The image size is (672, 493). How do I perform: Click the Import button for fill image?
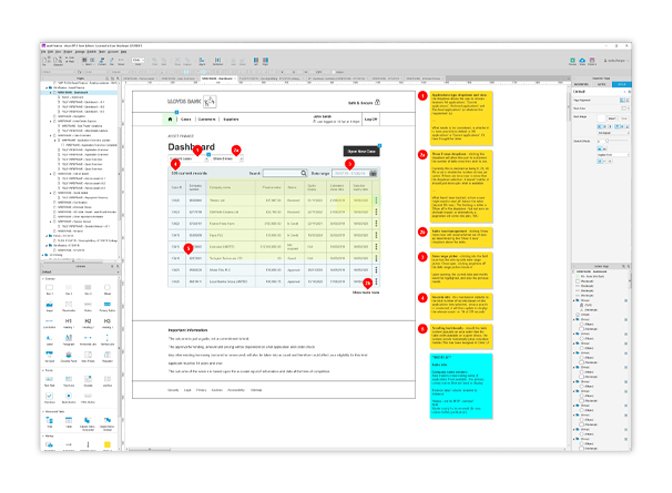pos(612,118)
